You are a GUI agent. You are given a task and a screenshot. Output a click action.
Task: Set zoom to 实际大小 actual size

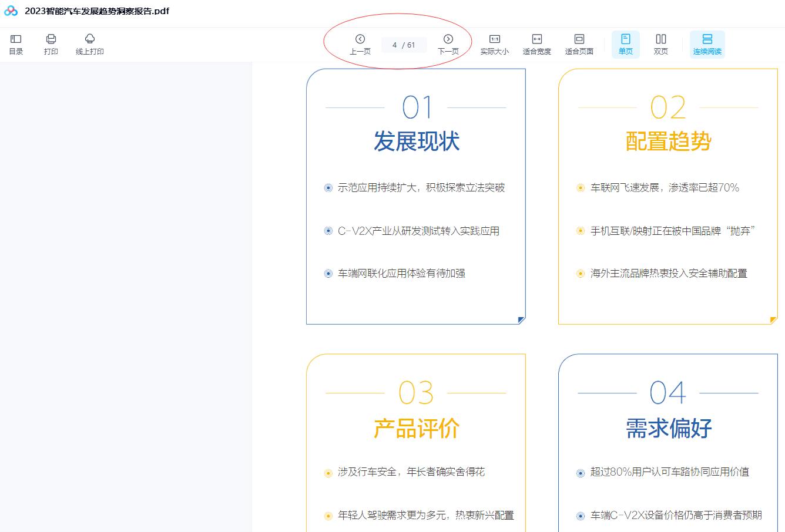tap(495, 44)
